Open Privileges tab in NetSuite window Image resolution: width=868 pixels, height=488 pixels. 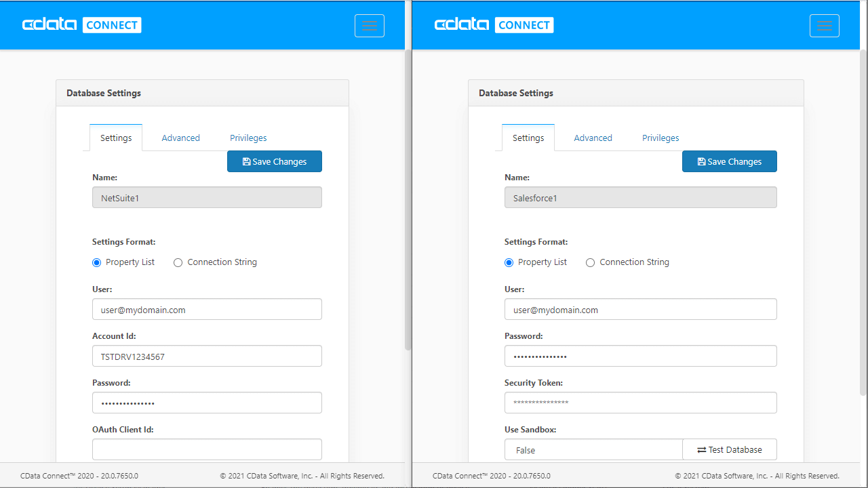[248, 138]
